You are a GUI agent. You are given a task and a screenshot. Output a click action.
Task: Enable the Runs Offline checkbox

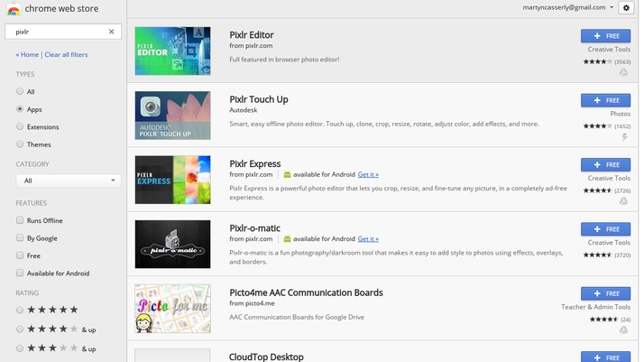tap(20, 220)
